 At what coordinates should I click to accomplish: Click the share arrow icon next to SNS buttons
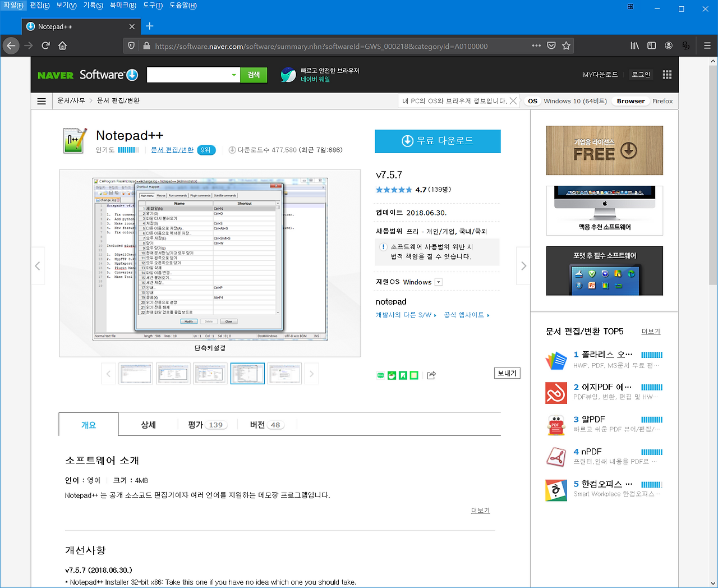coord(431,375)
